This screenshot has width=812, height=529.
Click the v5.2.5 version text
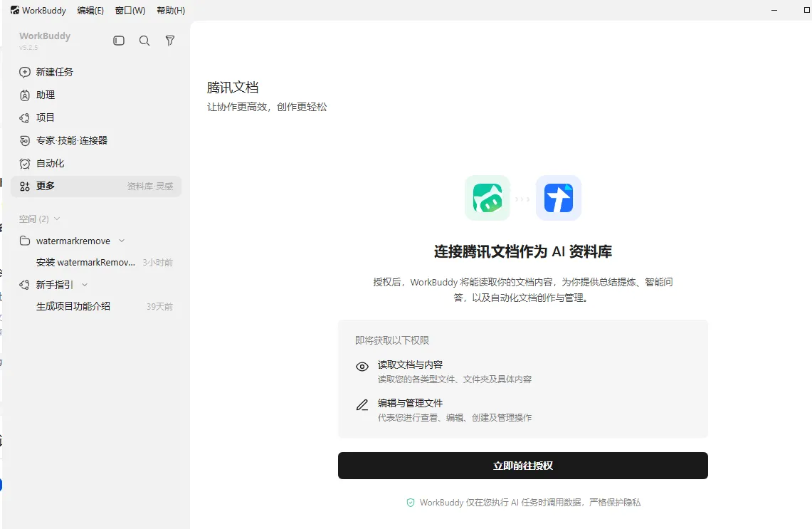click(x=28, y=47)
